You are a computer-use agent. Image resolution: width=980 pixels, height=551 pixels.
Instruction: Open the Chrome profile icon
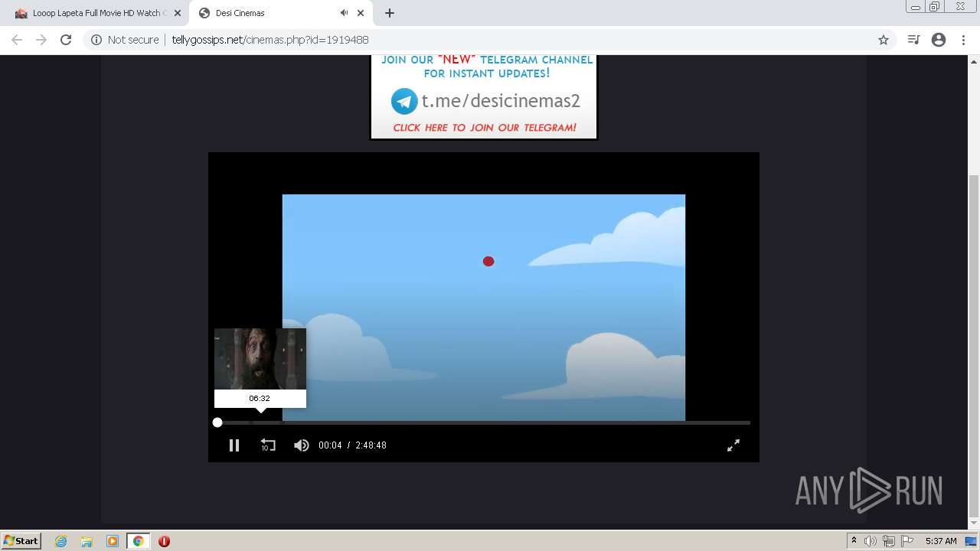pyautogui.click(x=939, y=40)
